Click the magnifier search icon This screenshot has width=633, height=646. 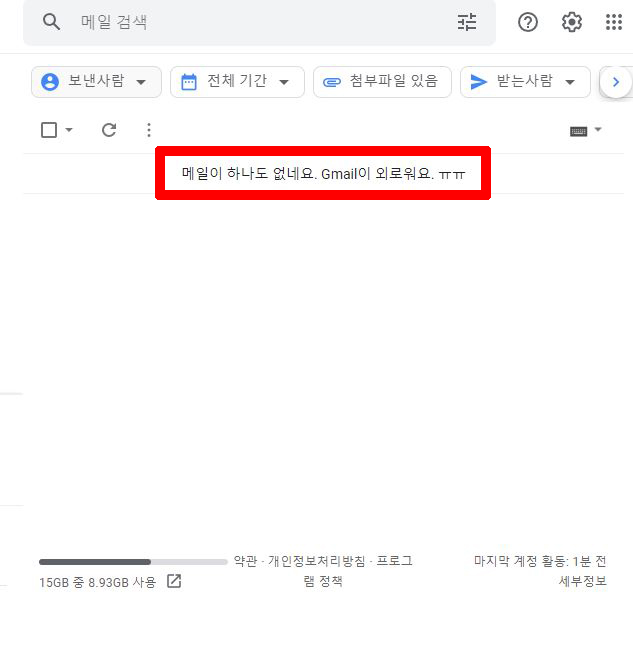(52, 22)
